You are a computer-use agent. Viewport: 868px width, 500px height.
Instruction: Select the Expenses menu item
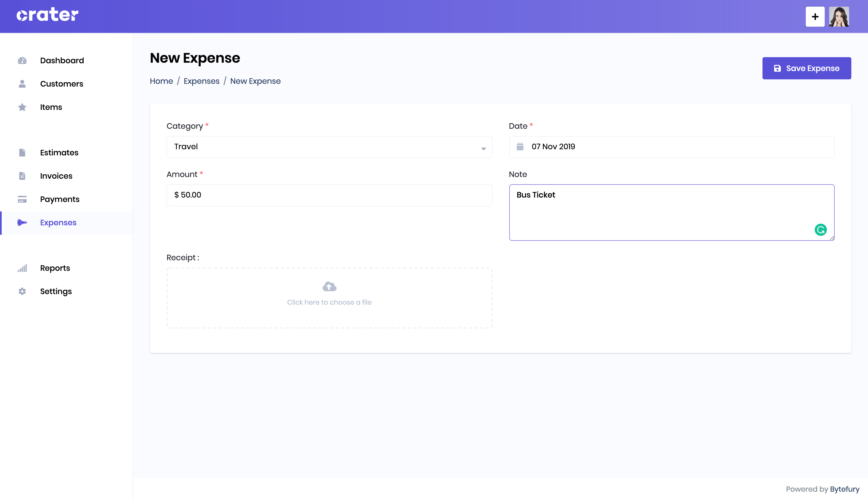coord(58,223)
